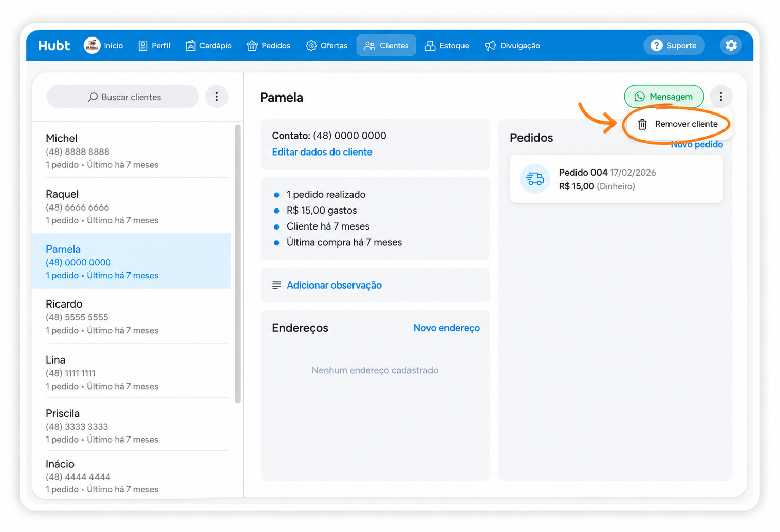The height and width of the screenshot is (532, 780).
Task: Click the Cardápio menu icon
Action: click(x=190, y=46)
